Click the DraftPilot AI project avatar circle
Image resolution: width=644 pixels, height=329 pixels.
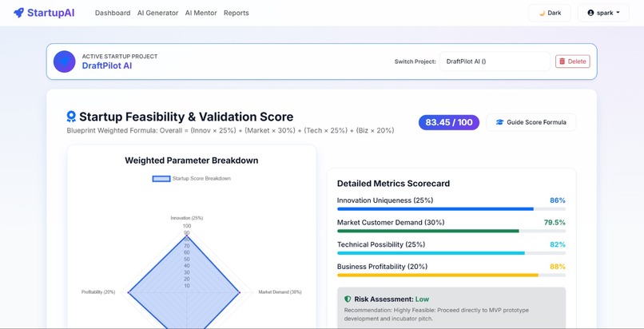click(x=65, y=61)
